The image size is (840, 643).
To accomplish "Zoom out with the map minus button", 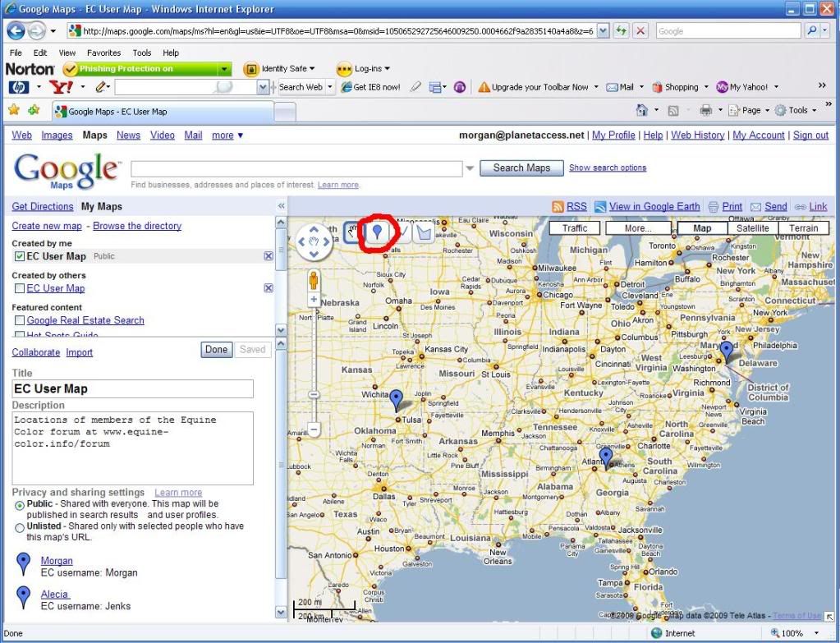I will [x=314, y=429].
